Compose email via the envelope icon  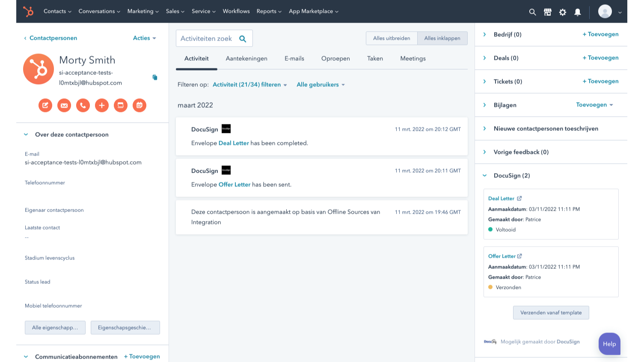click(x=64, y=105)
